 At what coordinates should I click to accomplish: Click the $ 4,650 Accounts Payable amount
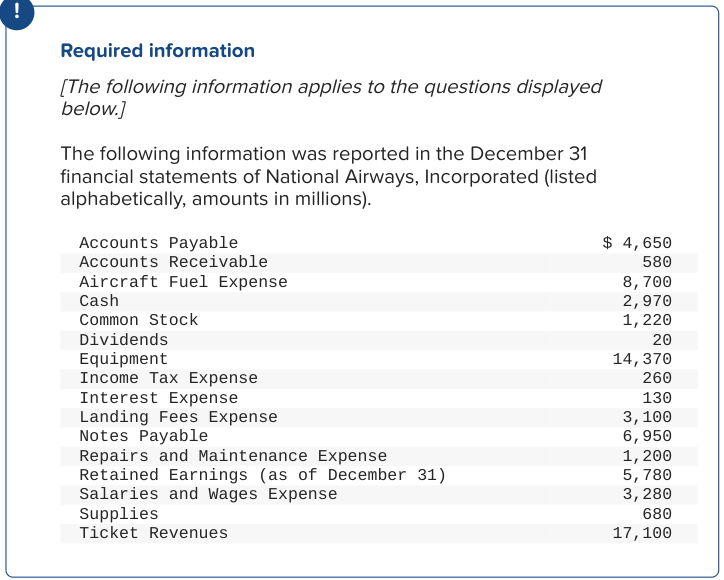point(637,243)
